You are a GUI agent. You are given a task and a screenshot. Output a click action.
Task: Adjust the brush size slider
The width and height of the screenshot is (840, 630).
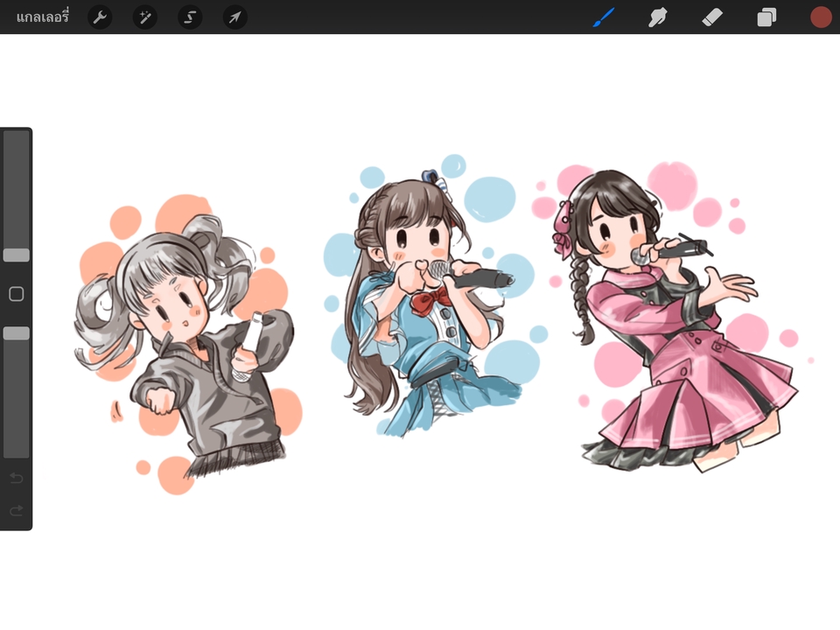[x=15, y=254]
